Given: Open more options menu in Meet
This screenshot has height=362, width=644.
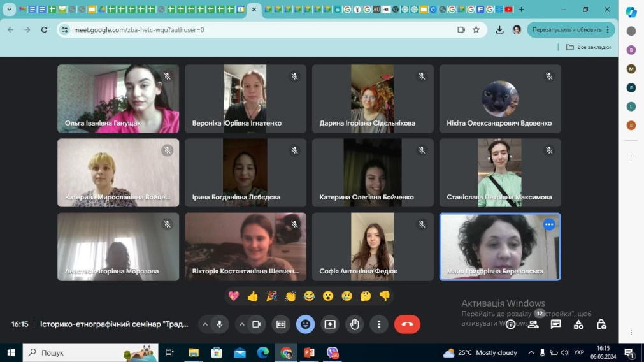Looking at the screenshot, I should 379,324.
